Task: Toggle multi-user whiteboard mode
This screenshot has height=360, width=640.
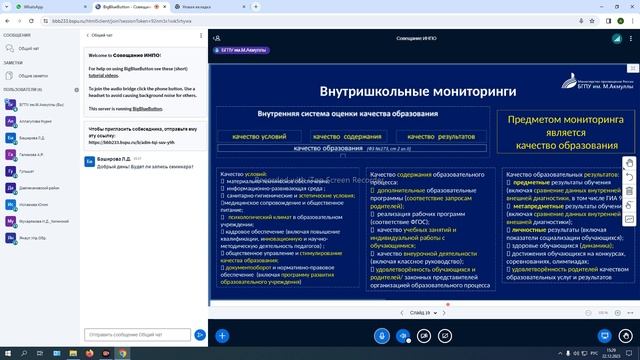Action: pos(629,220)
